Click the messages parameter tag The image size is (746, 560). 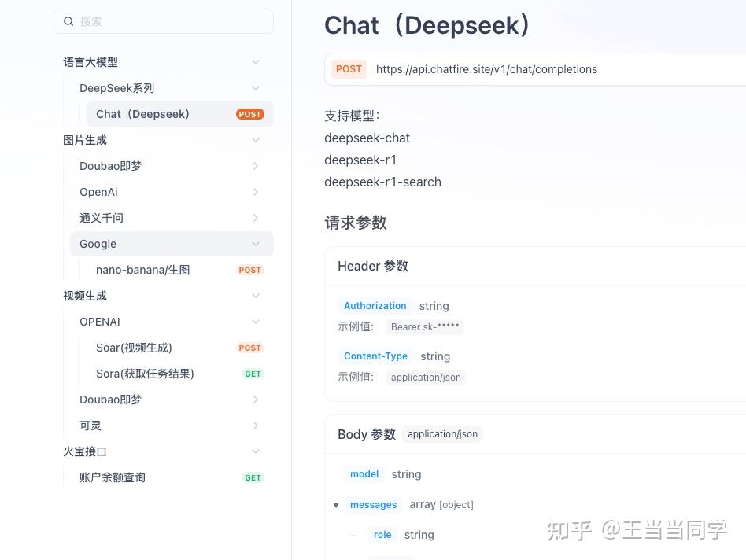point(374,505)
